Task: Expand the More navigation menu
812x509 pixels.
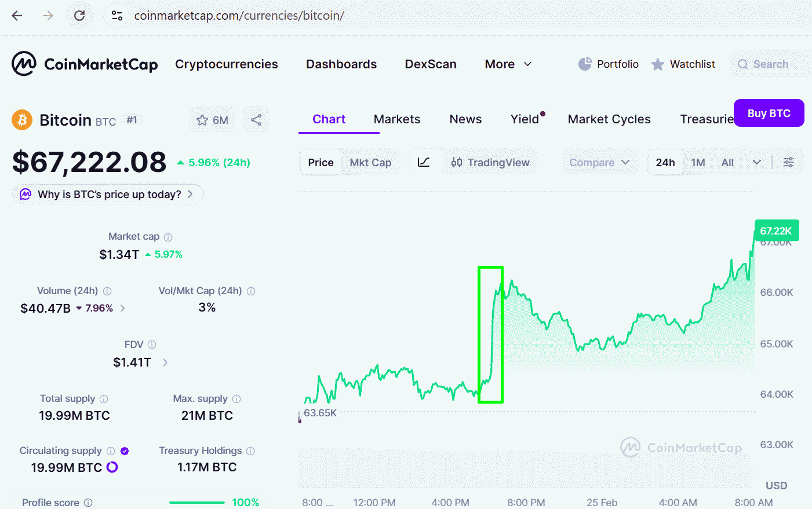Action: click(x=508, y=64)
